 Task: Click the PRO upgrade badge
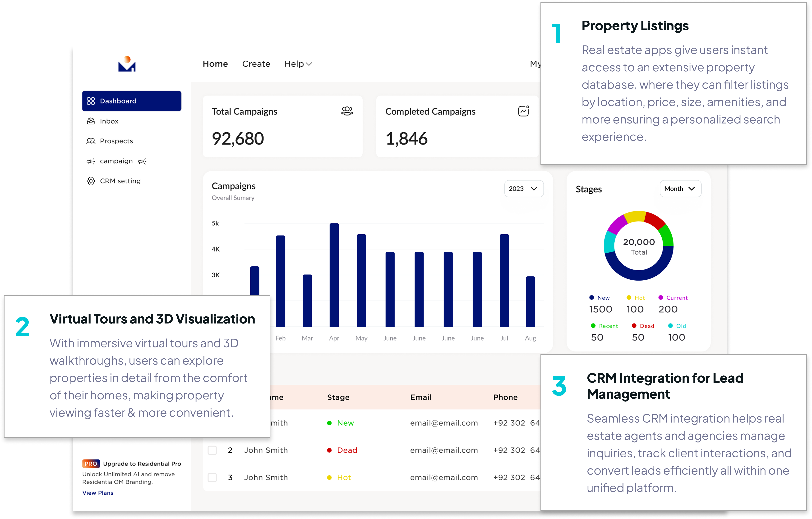pyautogui.click(x=91, y=464)
